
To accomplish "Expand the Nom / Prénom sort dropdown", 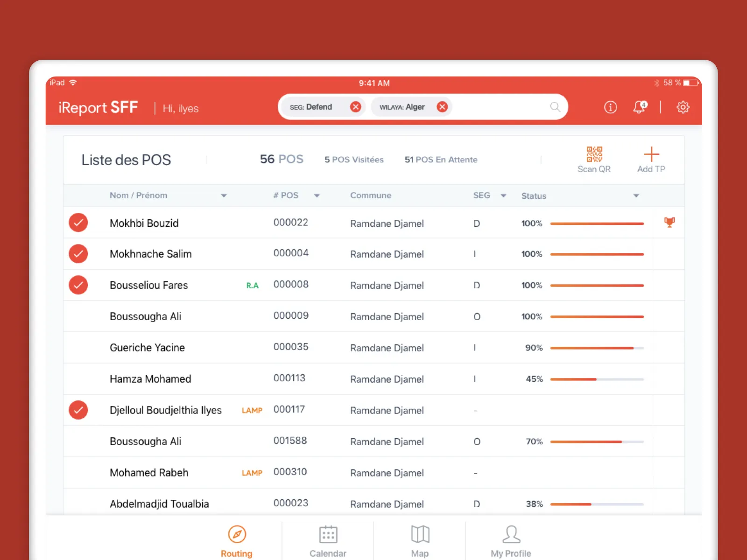I will coord(224,196).
